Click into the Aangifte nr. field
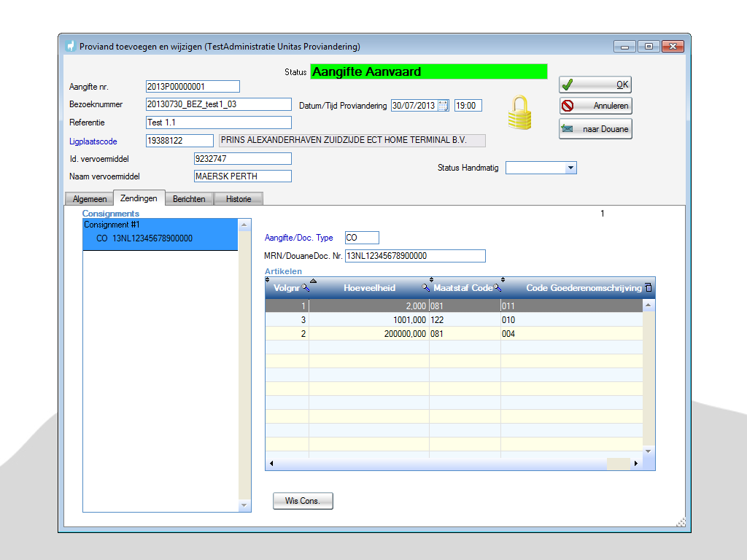Image resolution: width=747 pixels, height=560 pixels. 193,87
